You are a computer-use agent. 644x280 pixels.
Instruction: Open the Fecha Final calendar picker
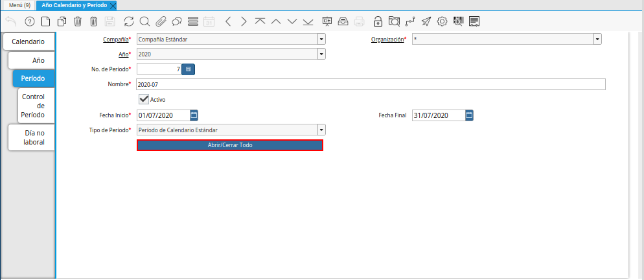[470, 115]
